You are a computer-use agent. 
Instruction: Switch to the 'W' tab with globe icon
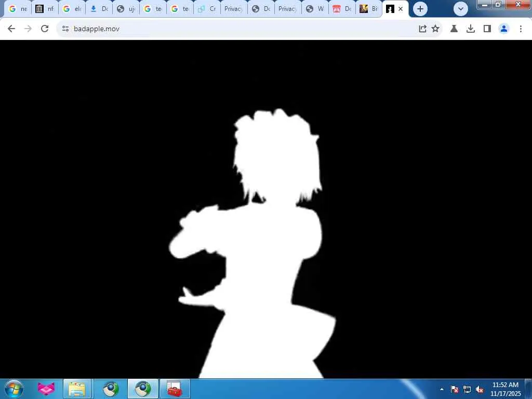pyautogui.click(x=315, y=9)
